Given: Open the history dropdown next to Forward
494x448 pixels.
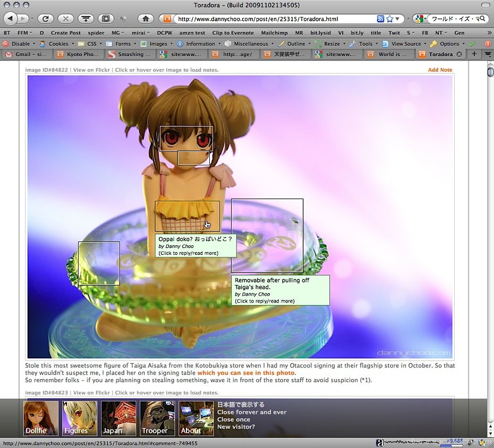Looking at the screenshot, I should tap(32, 19).
